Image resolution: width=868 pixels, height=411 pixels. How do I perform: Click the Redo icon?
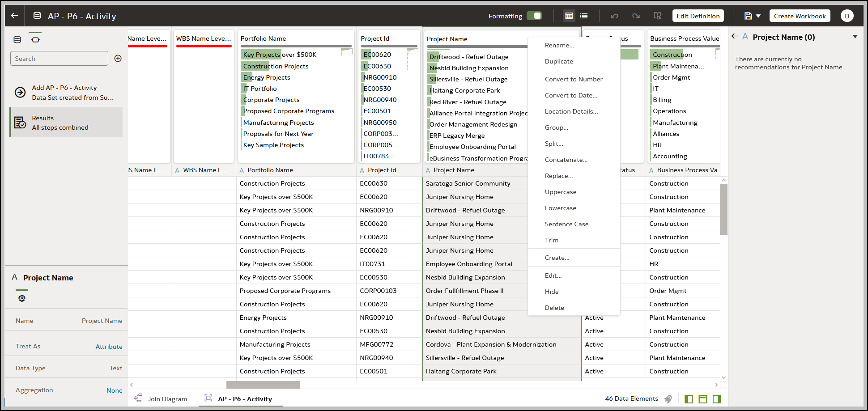[x=636, y=16]
